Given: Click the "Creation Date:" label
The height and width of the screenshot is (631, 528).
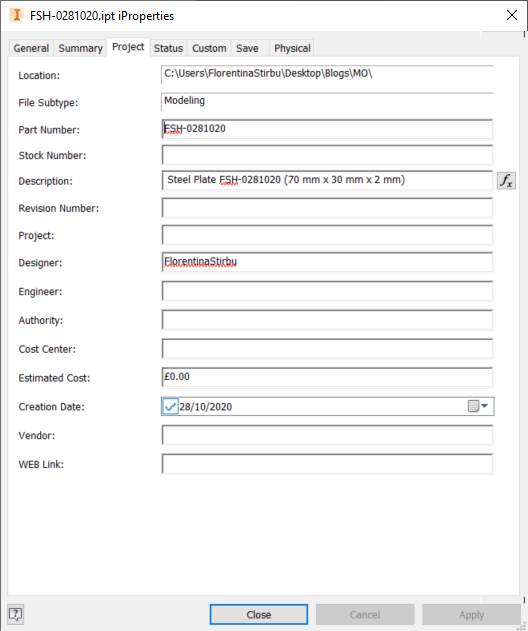Looking at the screenshot, I should click(x=52, y=407).
